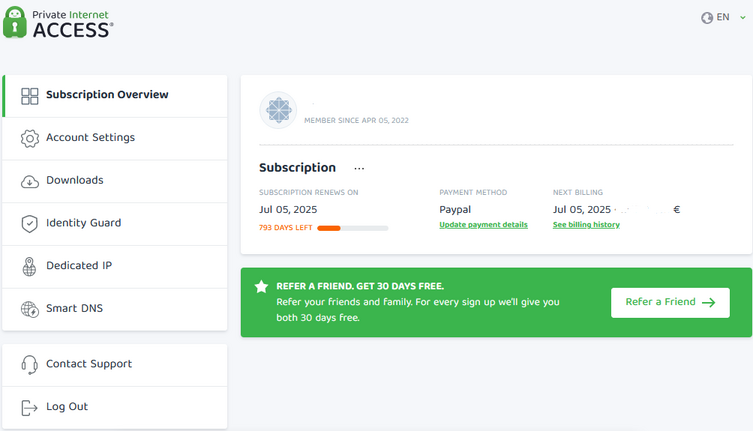Screen dimensions: 753x431
Task: Open Update payment details link
Action: pos(483,225)
